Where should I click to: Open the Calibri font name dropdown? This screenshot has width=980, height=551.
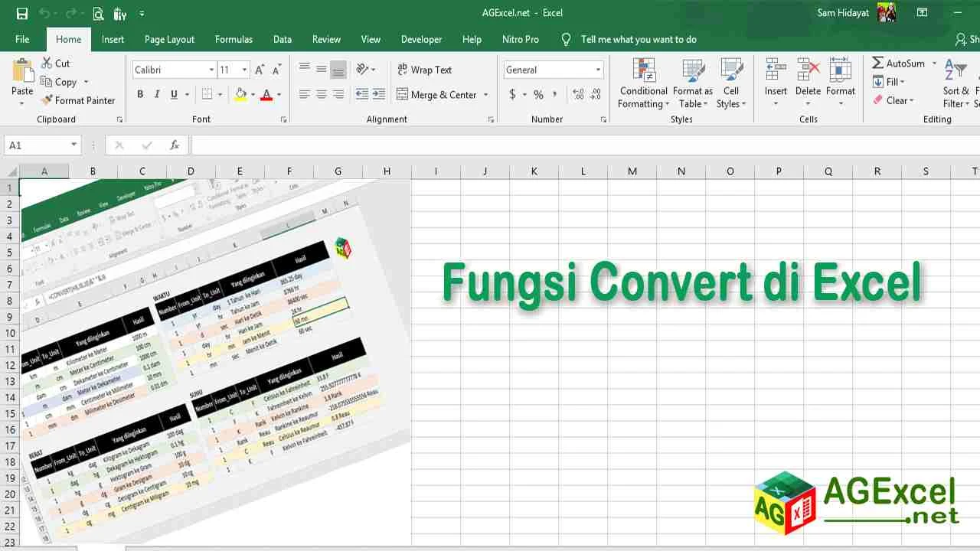(211, 70)
